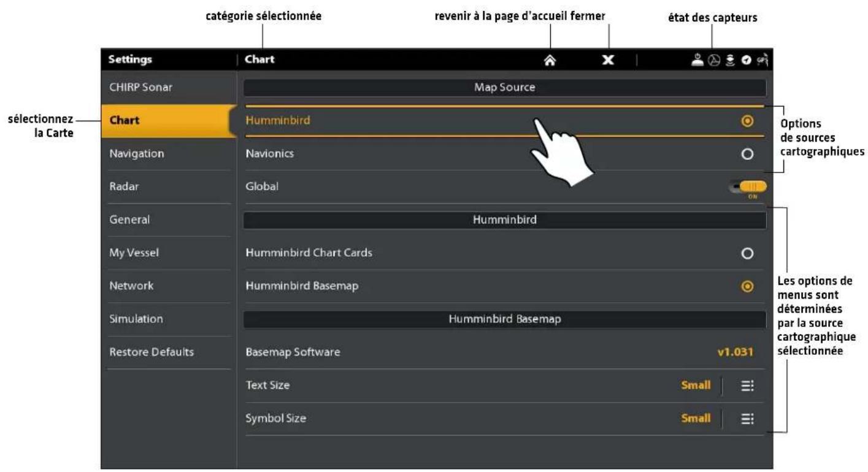Click the Map Source section header
868x472 pixels.
tap(505, 88)
